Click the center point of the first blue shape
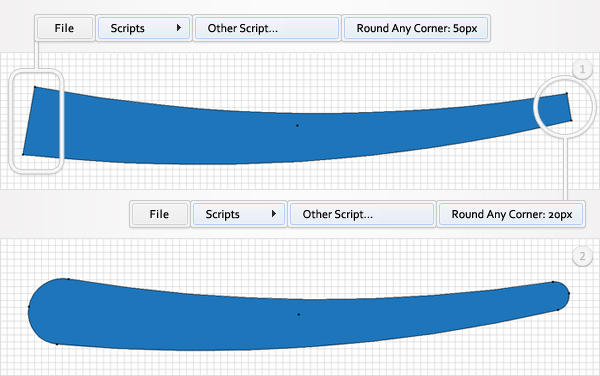The height and width of the screenshot is (376, 600). point(297,125)
